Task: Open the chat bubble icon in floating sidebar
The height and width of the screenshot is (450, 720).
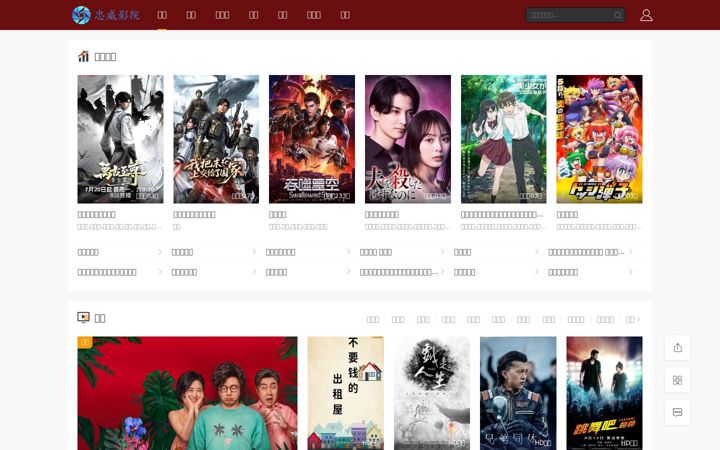Action: coord(677,412)
